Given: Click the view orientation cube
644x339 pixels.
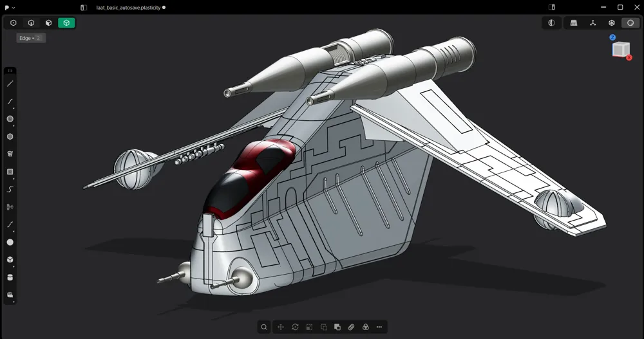Looking at the screenshot, I should coord(621,49).
